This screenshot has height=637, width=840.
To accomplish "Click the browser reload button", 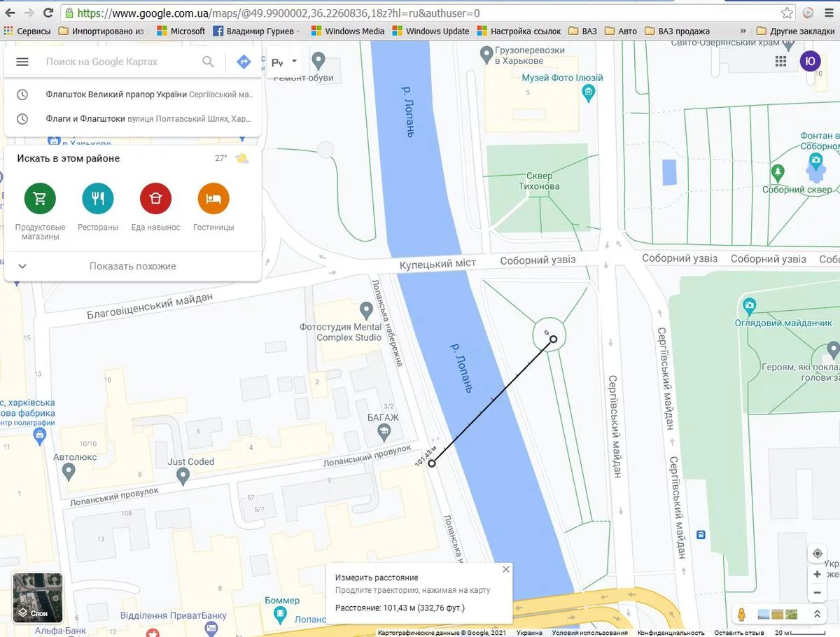I will pos(48,13).
